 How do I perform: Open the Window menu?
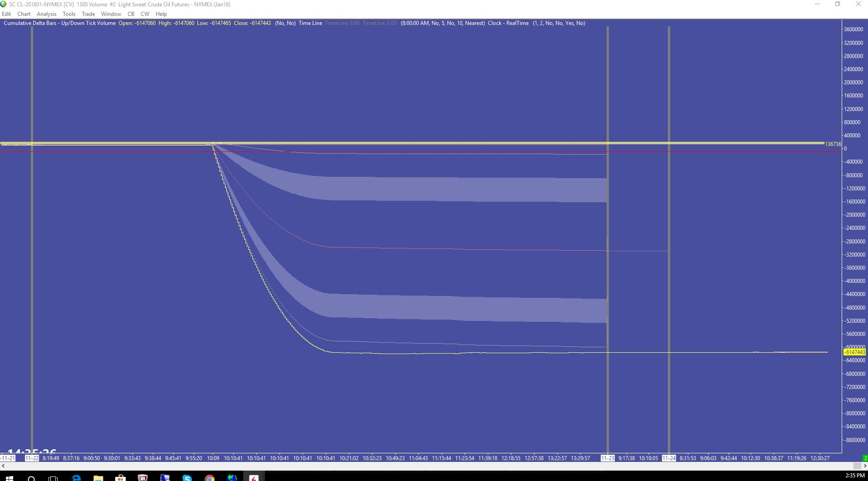tap(111, 14)
